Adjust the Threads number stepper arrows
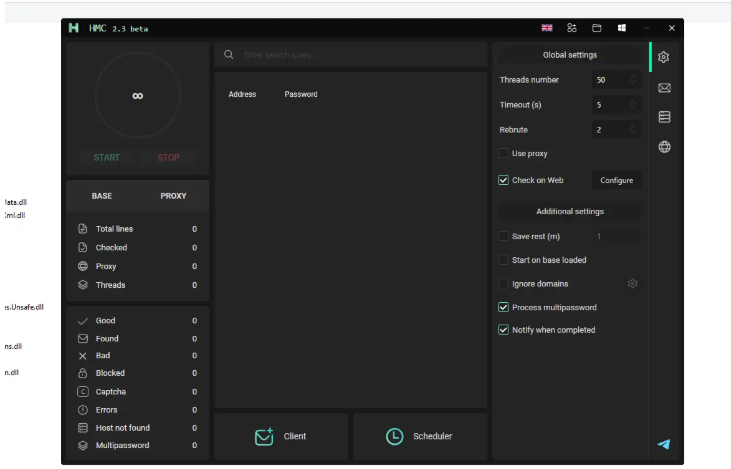The image size is (731, 469). 632,80
